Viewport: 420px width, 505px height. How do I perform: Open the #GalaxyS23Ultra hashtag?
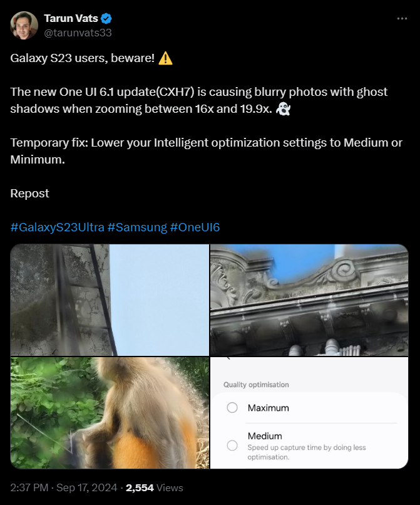pyautogui.click(x=58, y=227)
